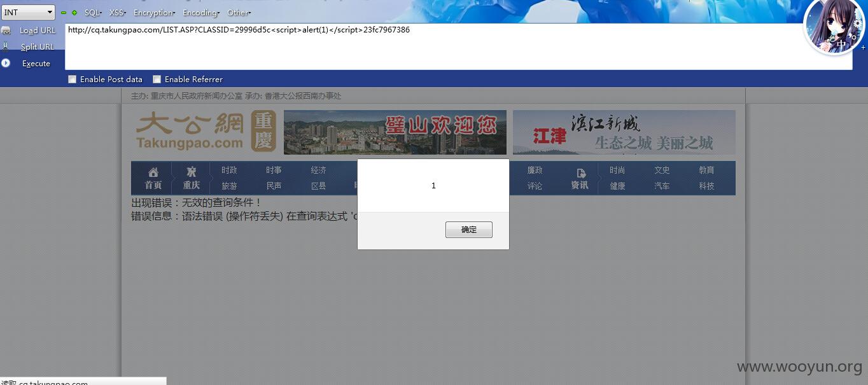Click inside the HackBar URL text field
Viewport: 868px width, 385px height.
(458, 46)
